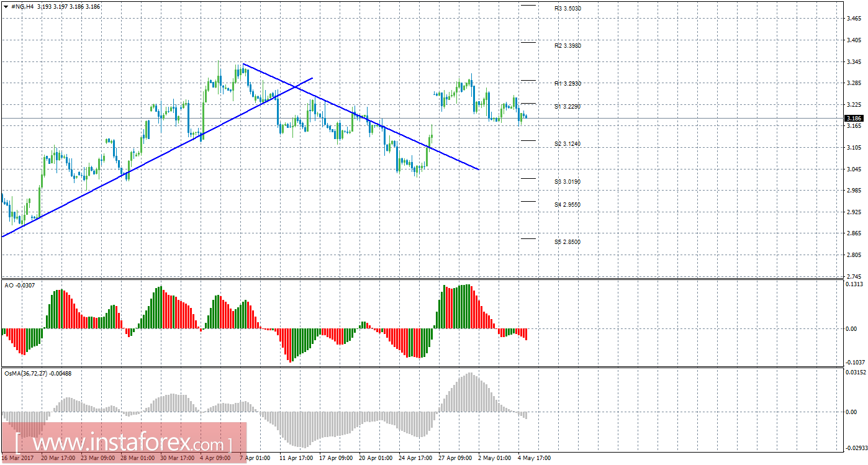
Task: Select the 0.1313 AO scale maximum
Action: 854,284
